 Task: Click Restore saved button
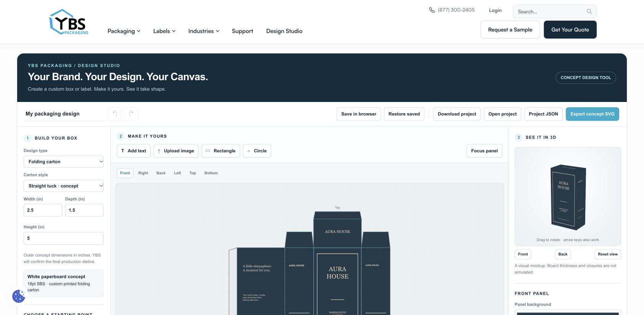pos(404,114)
